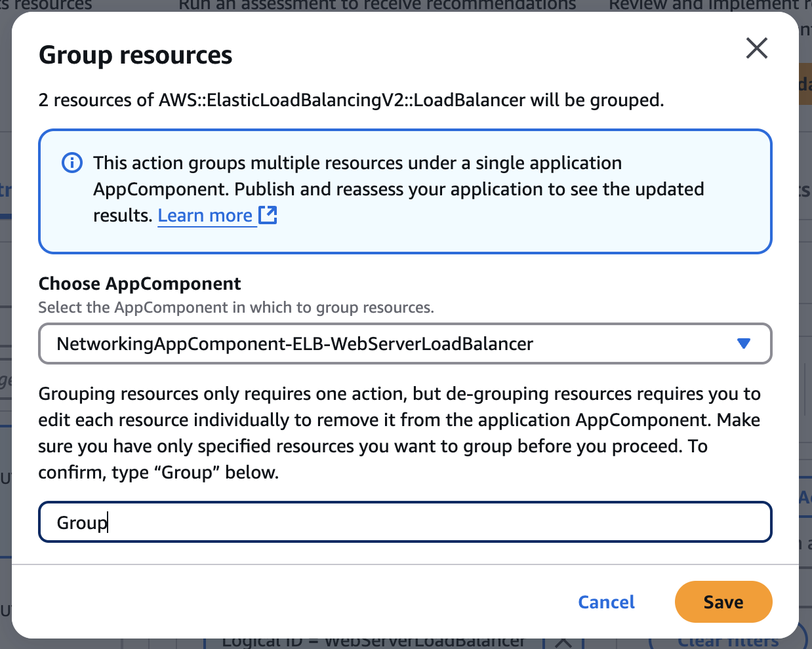Save the resource grouping
812x649 pixels.
point(723,602)
